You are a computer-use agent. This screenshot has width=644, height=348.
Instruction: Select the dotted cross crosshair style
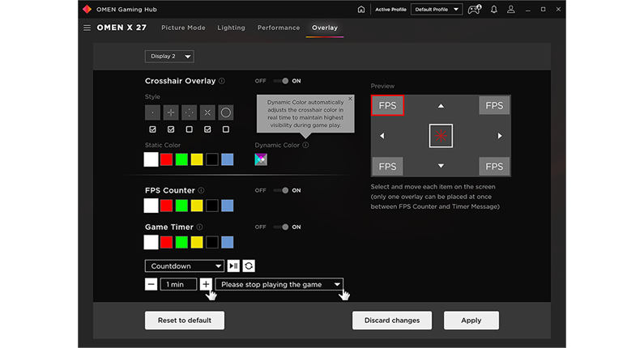tap(189, 112)
